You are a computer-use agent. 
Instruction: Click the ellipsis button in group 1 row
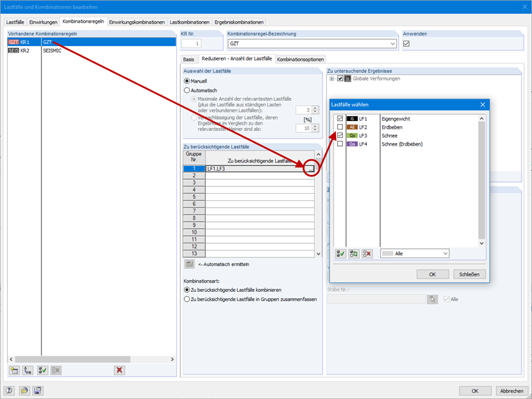[x=311, y=169]
